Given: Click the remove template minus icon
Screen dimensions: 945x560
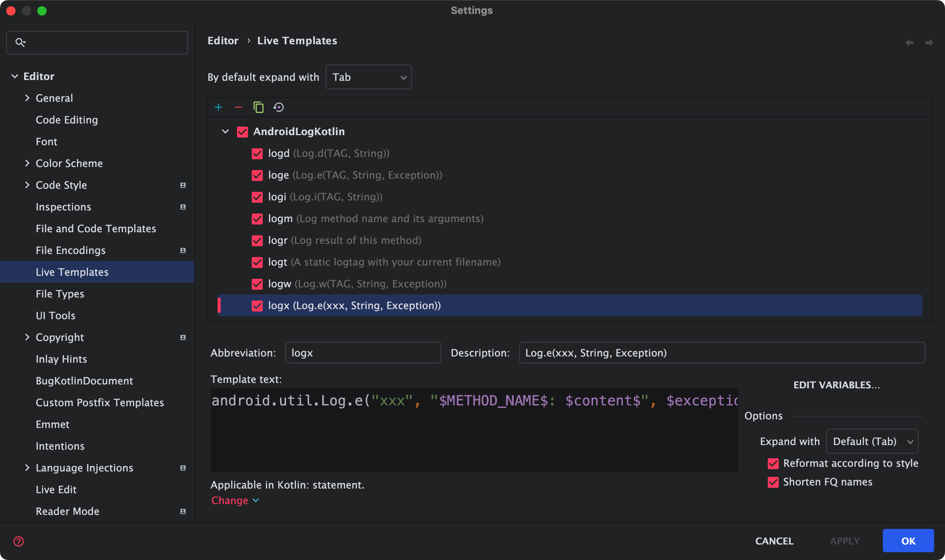Looking at the screenshot, I should [x=239, y=107].
